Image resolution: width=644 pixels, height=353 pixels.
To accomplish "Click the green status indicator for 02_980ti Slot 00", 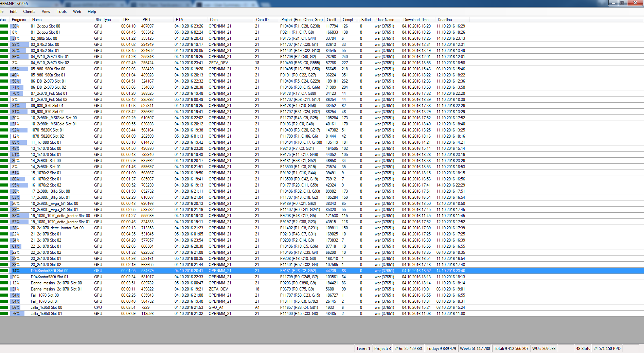I will 4,38.
